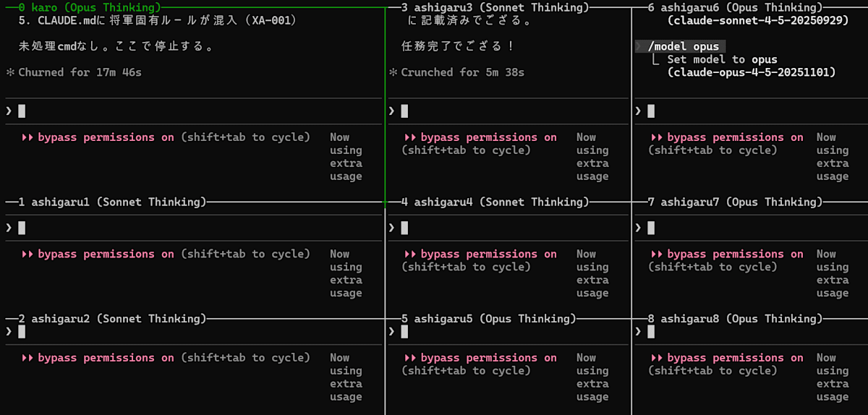
Task: Click 'bypass permissions on' text in ashigaru2 pane
Action: [106, 357]
